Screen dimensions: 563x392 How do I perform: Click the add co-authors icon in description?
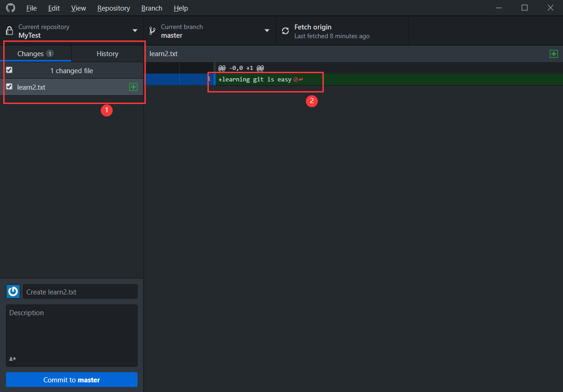12,359
